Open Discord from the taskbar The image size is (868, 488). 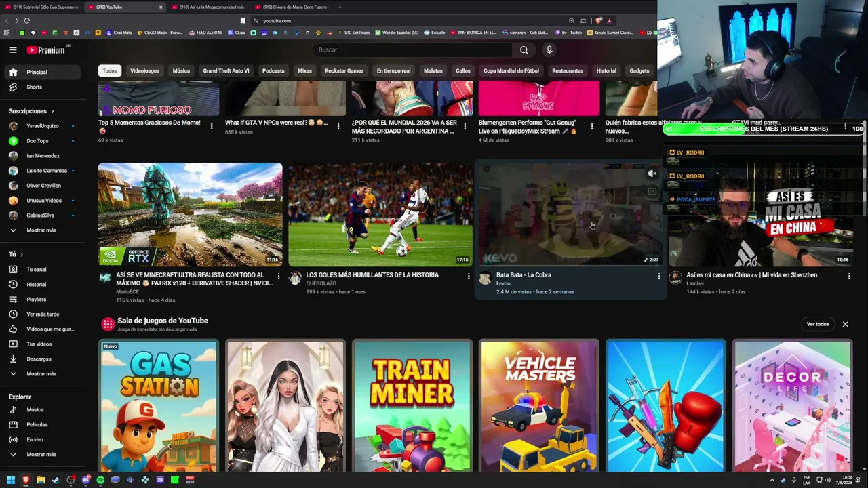[x=85, y=480]
